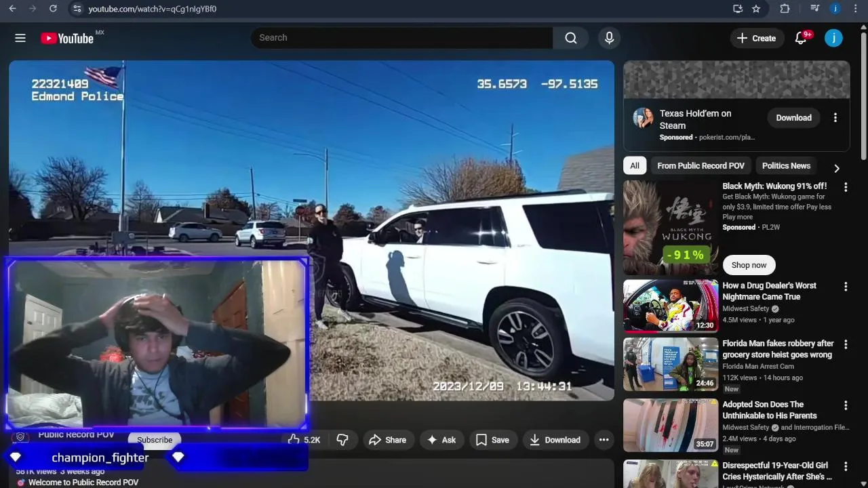The image size is (868, 488).
Task: Subscribe to Public Record POV
Action: pos(155,440)
